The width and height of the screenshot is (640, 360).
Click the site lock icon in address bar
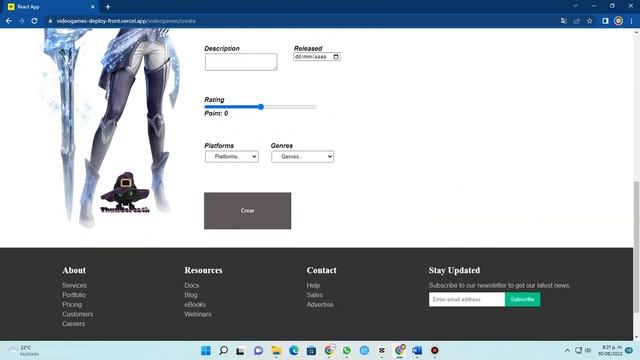(x=50, y=21)
